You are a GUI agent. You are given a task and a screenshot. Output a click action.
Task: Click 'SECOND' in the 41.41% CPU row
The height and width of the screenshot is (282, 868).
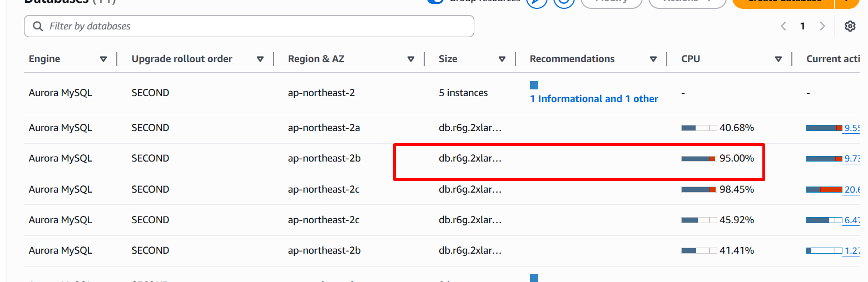(x=151, y=250)
